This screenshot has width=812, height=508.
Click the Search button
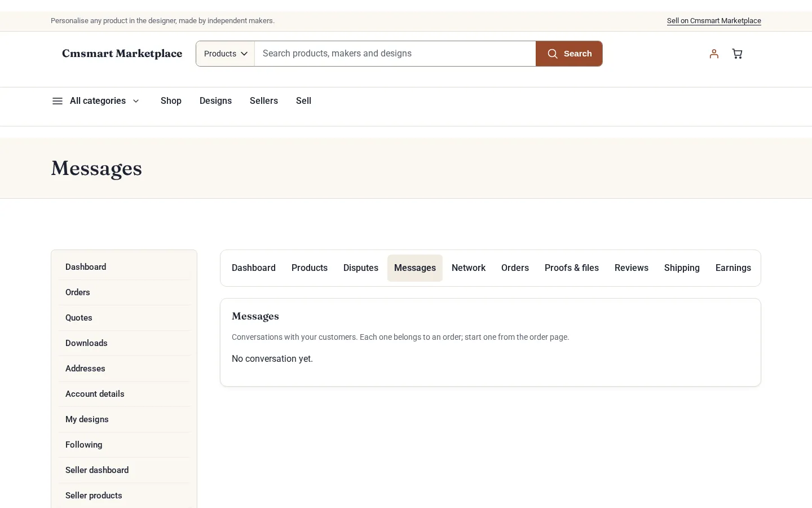[569, 54]
